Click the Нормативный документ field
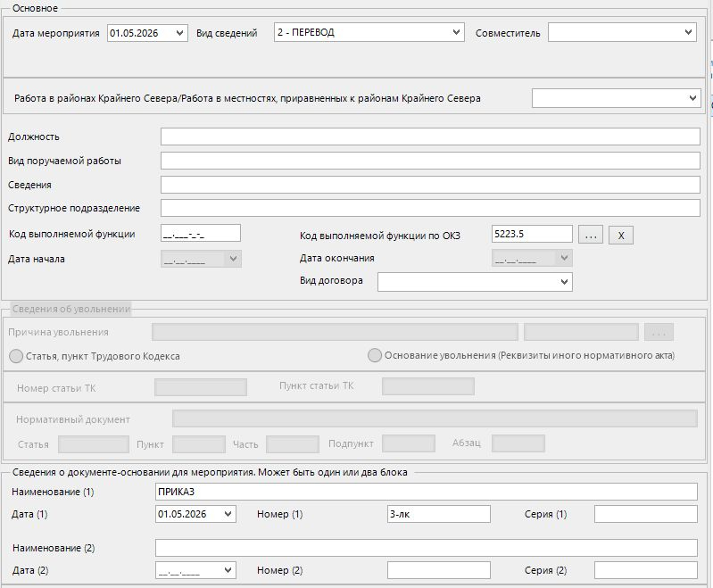Screen dimensions: 713x588 pos(435,418)
